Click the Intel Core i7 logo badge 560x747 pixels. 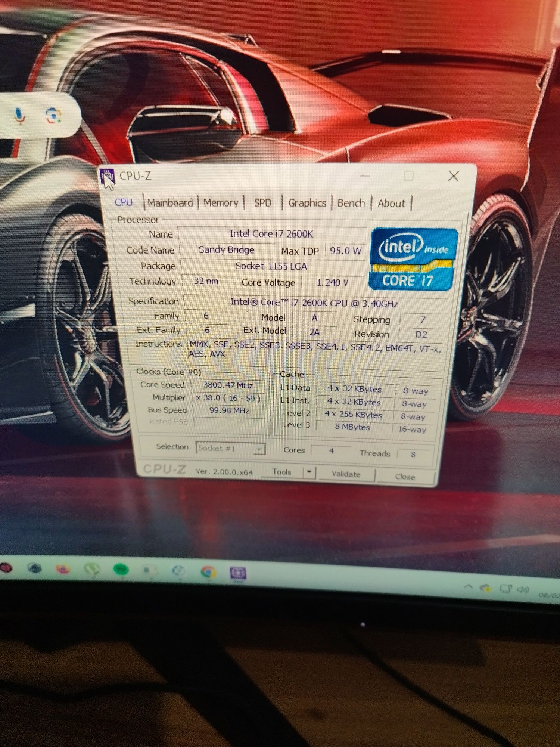click(x=414, y=259)
